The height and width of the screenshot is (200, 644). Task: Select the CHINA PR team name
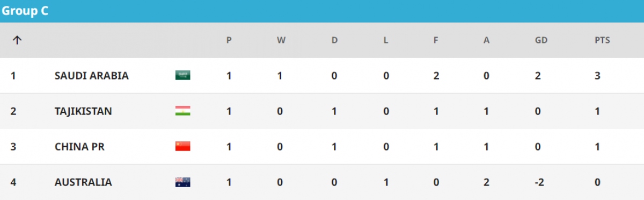point(79,147)
